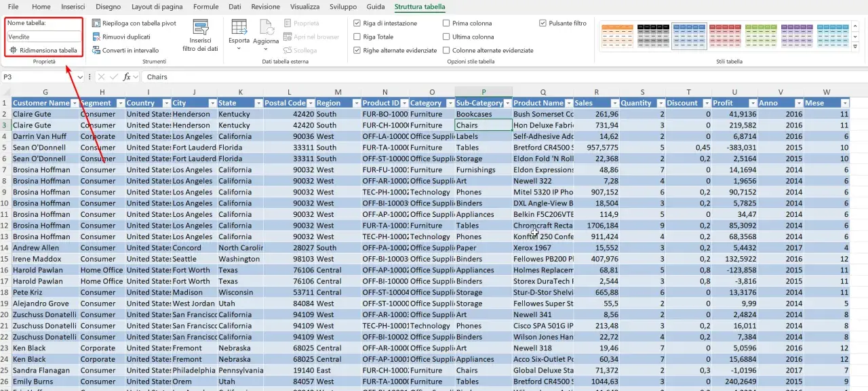Screen dimensions: 868x391
Task: Enable Prima colonna checkbox
Action: [x=446, y=23]
